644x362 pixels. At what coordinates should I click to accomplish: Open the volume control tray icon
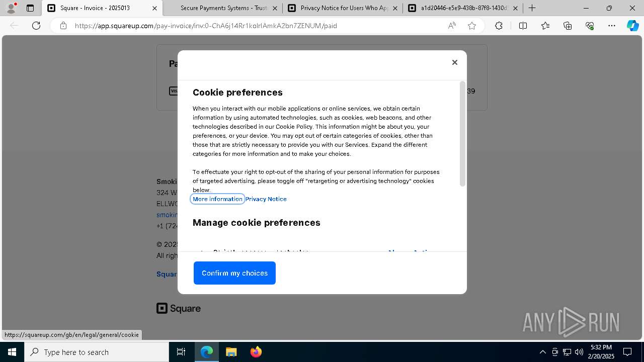click(579, 352)
